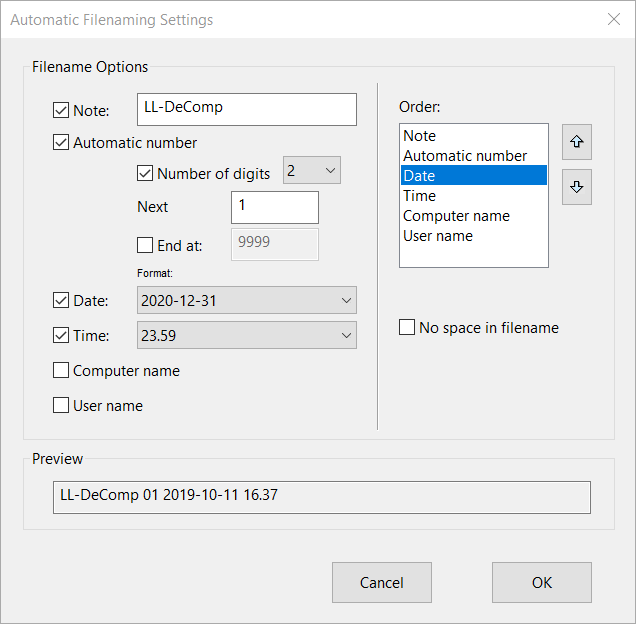Enable the Computer name checkbox

61,371
